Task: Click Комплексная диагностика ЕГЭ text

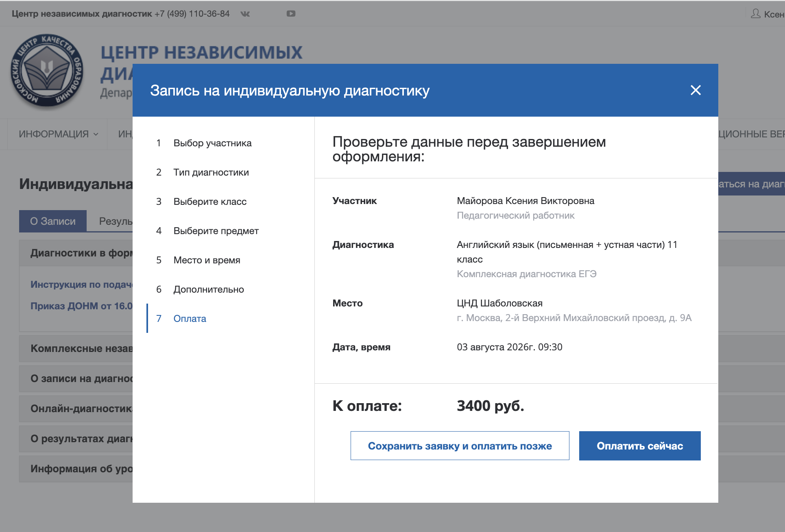Action: click(527, 274)
